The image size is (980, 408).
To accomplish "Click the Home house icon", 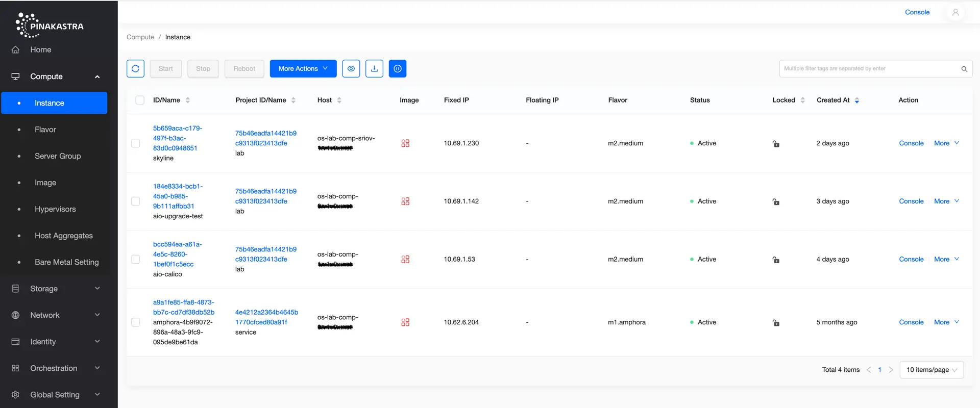I will click(x=16, y=49).
